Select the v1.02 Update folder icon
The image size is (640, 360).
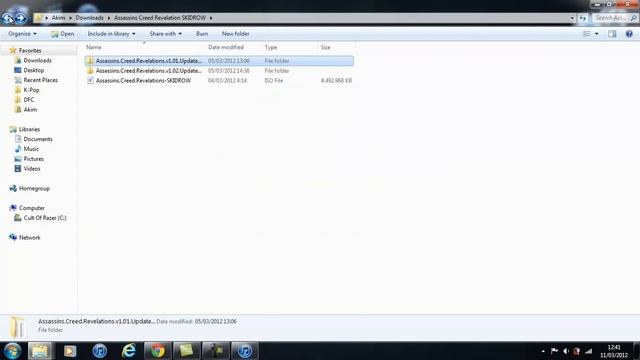coord(90,71)
